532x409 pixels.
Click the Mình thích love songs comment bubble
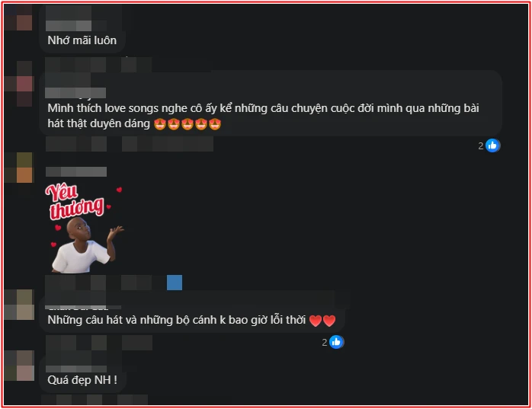271,104
